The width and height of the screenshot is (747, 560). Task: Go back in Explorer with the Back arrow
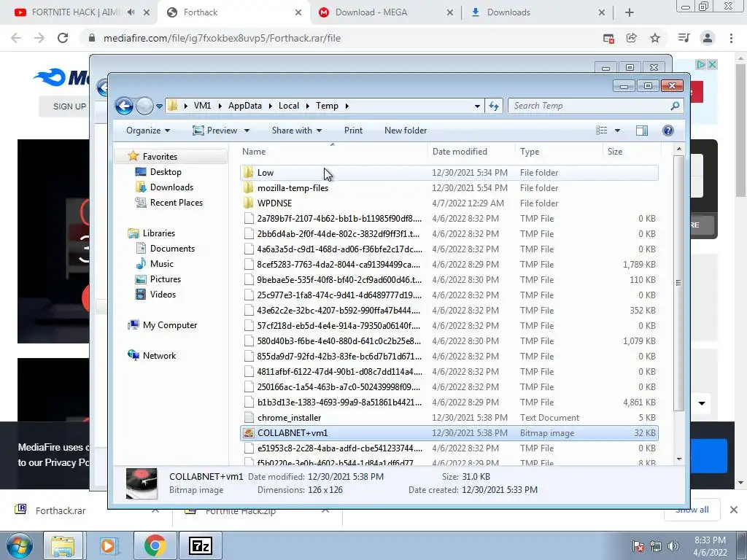[124, 106]
